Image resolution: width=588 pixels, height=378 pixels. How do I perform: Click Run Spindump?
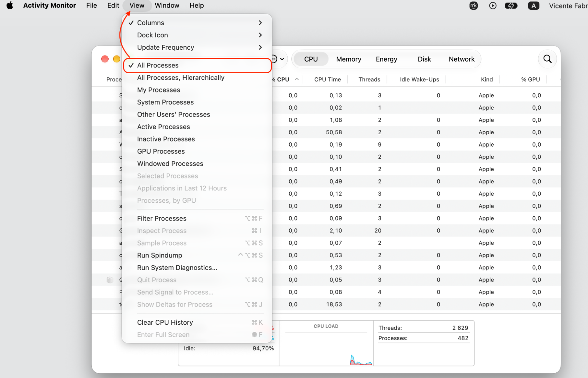click(x=197, y=256)
